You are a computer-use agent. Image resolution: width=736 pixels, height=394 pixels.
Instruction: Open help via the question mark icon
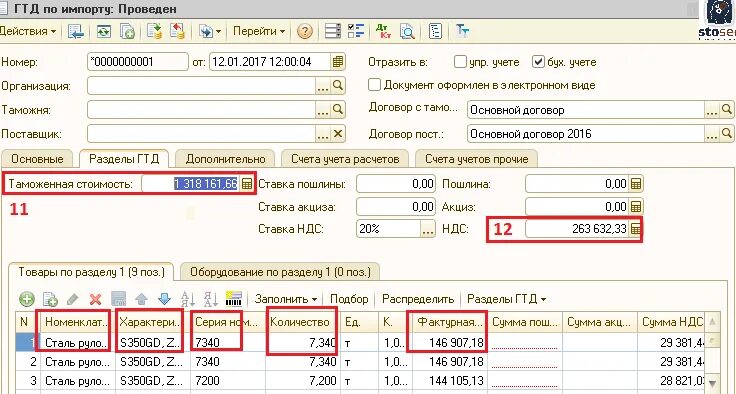tap(305, 31)
